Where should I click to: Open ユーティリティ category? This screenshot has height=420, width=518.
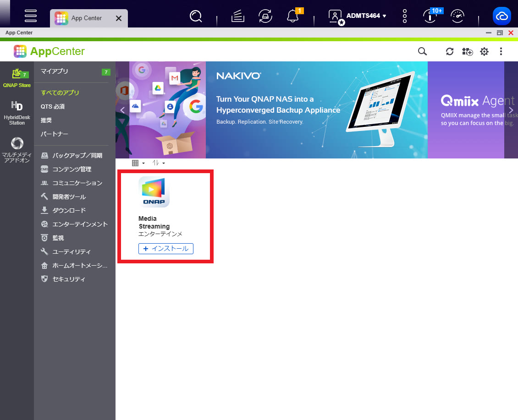66,251
